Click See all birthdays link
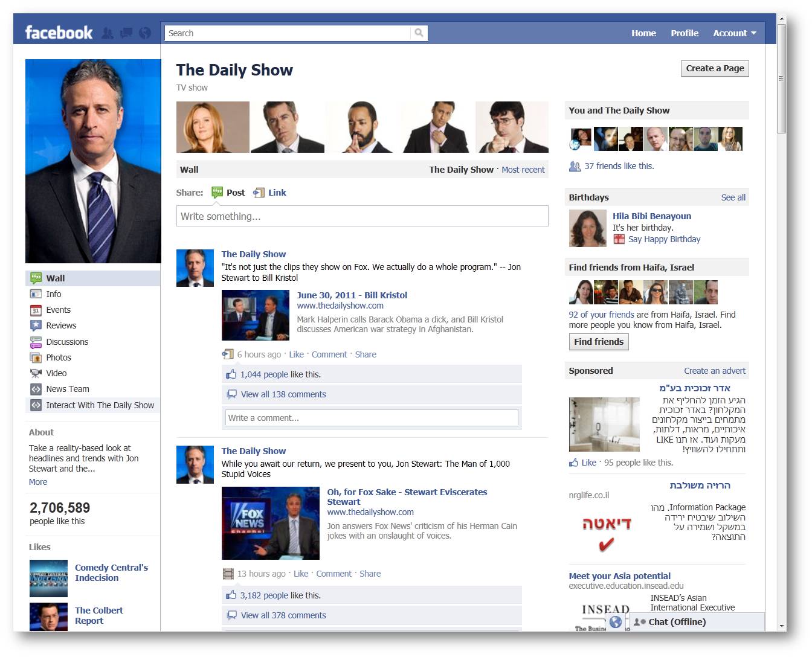The image size is (812, 657). click(x=733, y=197)
